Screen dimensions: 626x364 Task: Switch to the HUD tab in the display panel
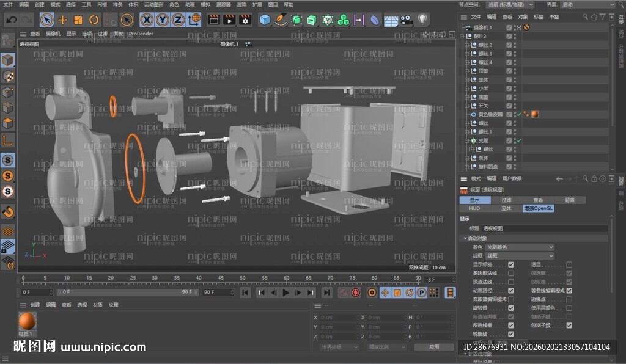tap(476, 208)
